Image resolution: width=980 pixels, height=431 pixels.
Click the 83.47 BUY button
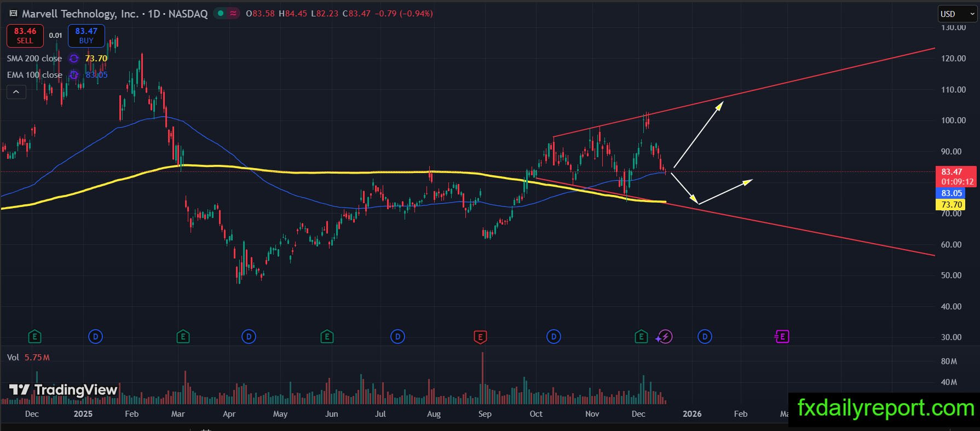pyautogui.click(x=87, y=36)
